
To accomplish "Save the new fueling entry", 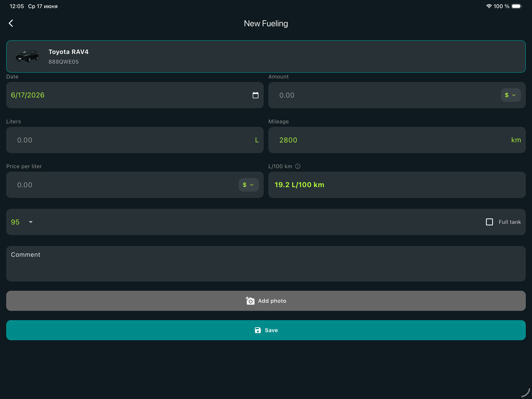I will [x=266, y=330].
